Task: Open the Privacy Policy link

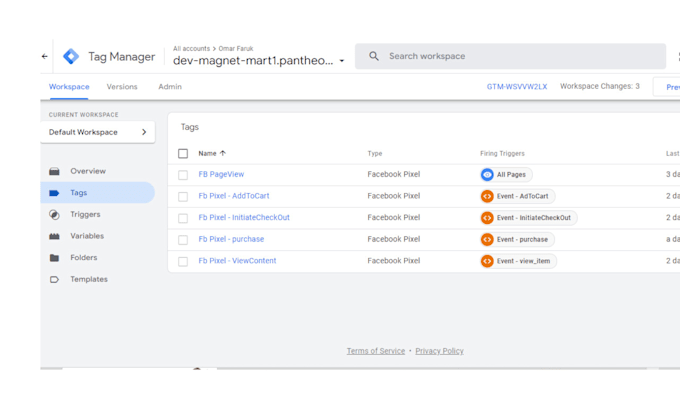Action: [x=439, y=351]
